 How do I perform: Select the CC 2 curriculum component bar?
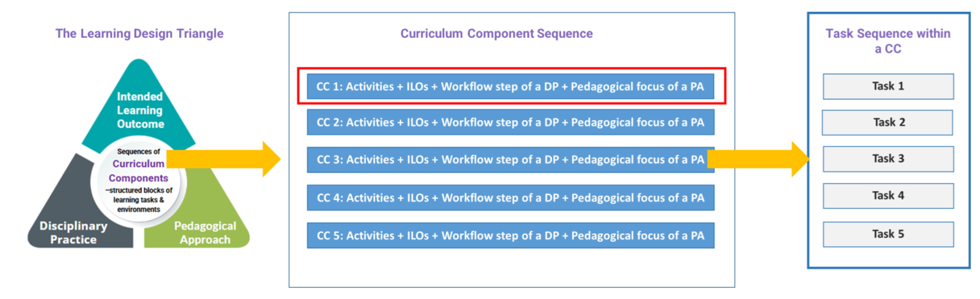[510, 122]
